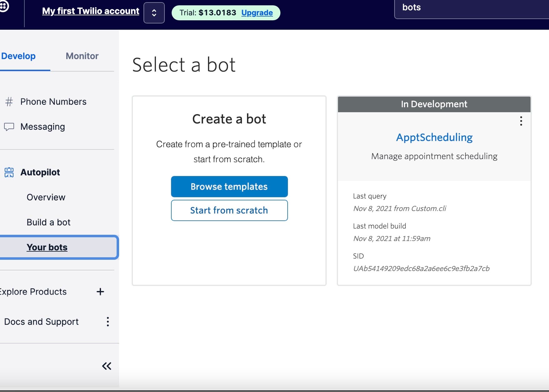Open My first Twilio account link
The width and height of the screenshot is (549, 392).
point(91,11)
